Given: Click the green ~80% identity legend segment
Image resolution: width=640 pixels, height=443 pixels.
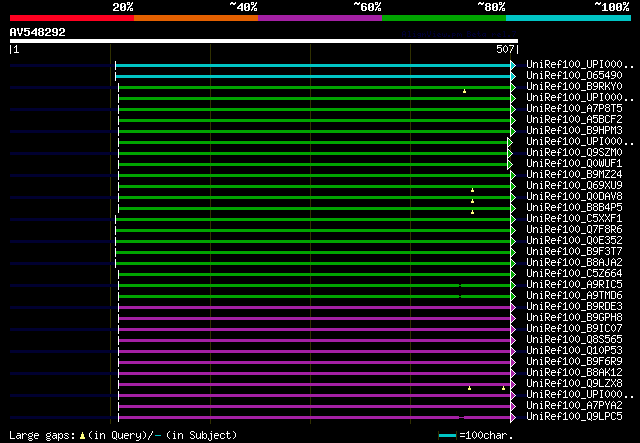Looking at the screenshot, I should coord(444,18).
